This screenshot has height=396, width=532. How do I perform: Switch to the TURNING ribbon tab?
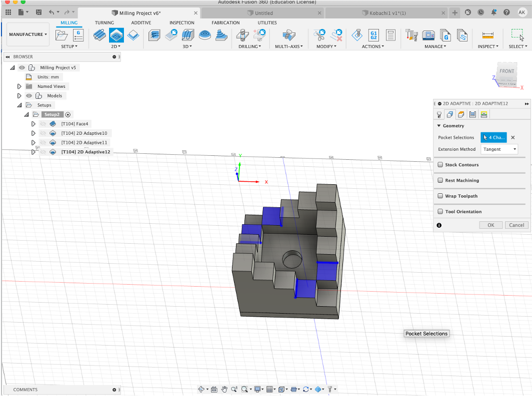click(x=104, y=22)
